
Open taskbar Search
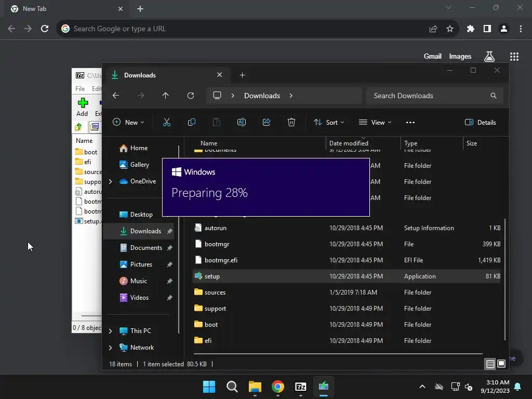click(x=232, y=387)
